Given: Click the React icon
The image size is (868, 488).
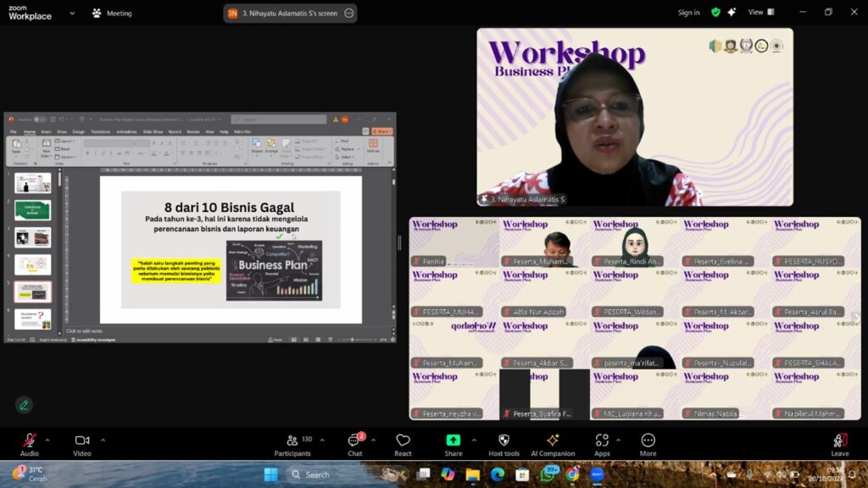Looking at the screenshot, I should [x=403, y=444].
